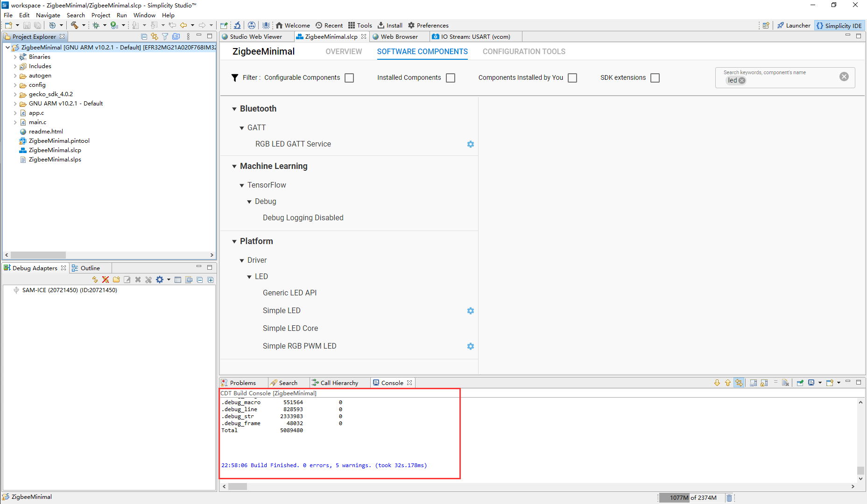The width and height of the screenshot is (867, 504).
Task: Open Simple LED component configuration gear
Action: click(x=470, y=310)
